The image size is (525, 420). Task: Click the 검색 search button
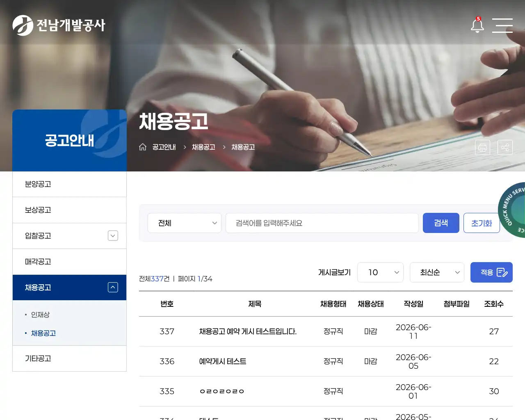(441, 223)
